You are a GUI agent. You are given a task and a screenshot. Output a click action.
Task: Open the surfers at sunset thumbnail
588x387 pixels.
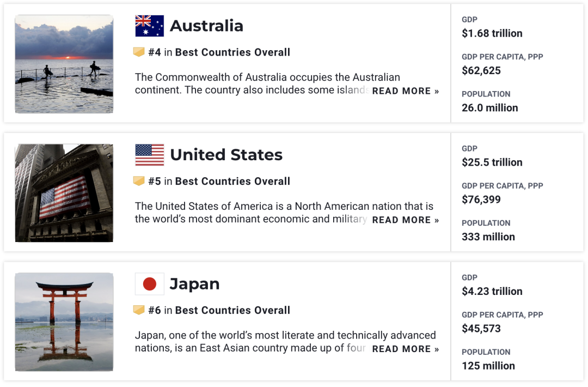pos(64,64)
